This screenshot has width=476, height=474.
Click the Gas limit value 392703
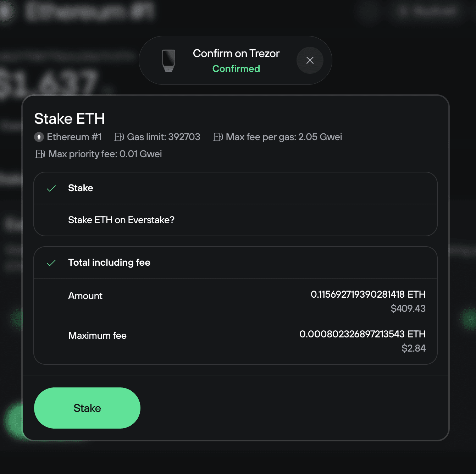[184, 137]
